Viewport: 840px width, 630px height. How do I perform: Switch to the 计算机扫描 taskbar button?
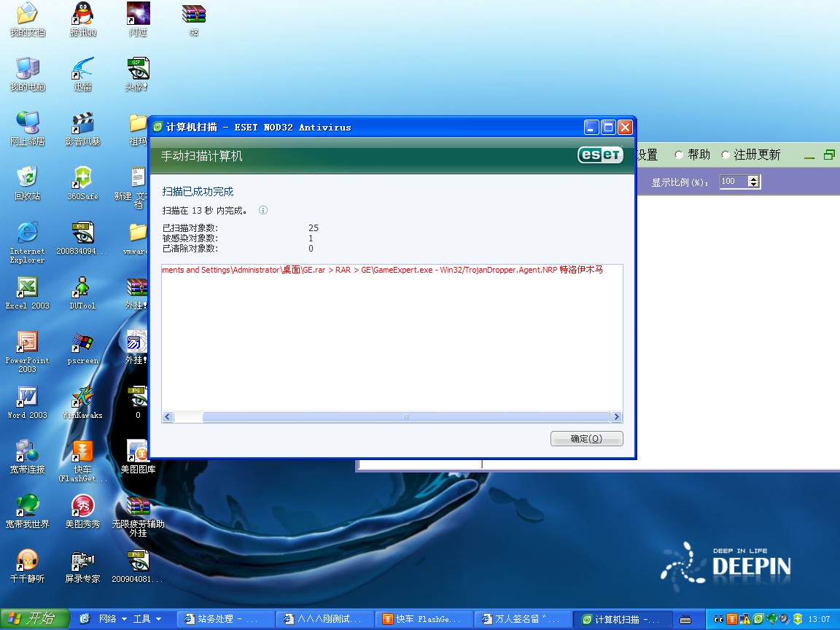pos(623,619)
